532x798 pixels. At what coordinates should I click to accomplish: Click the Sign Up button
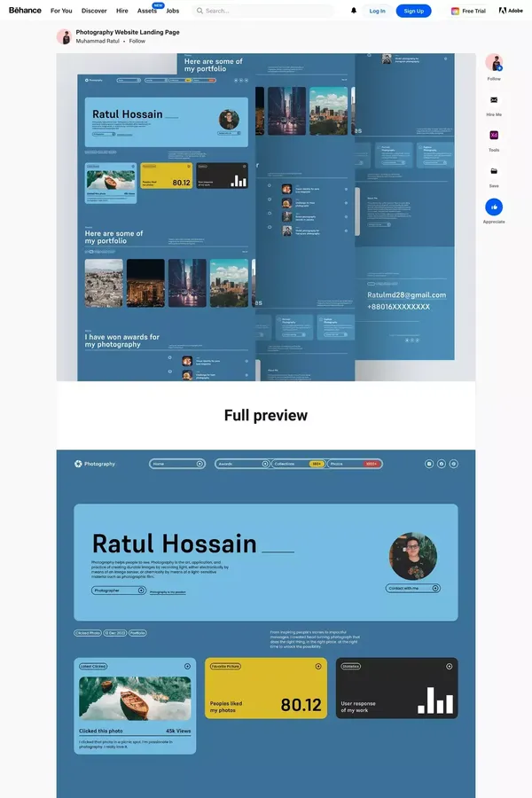[414, 11]
